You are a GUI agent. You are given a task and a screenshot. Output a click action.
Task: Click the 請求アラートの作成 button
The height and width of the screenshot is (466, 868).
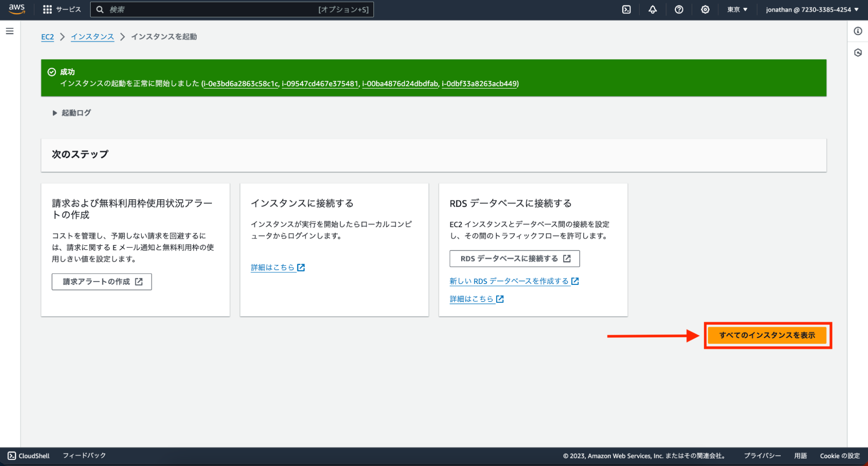pos(102,282)
